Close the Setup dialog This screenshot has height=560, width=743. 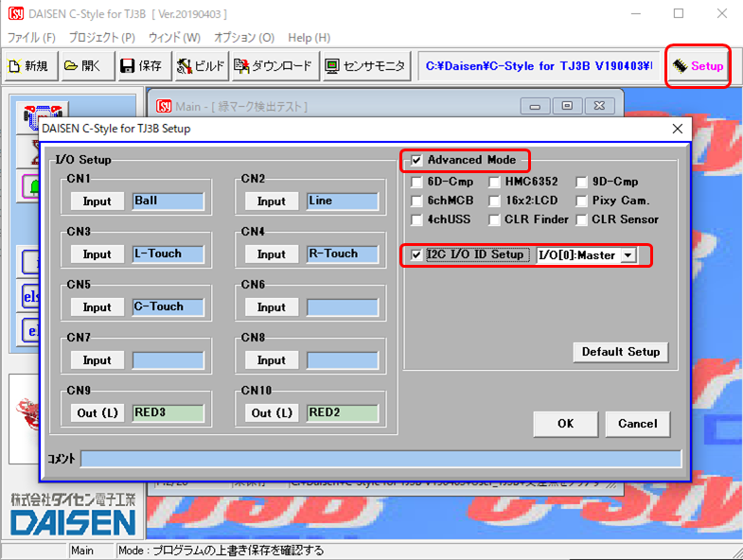(x=678, y=129)
